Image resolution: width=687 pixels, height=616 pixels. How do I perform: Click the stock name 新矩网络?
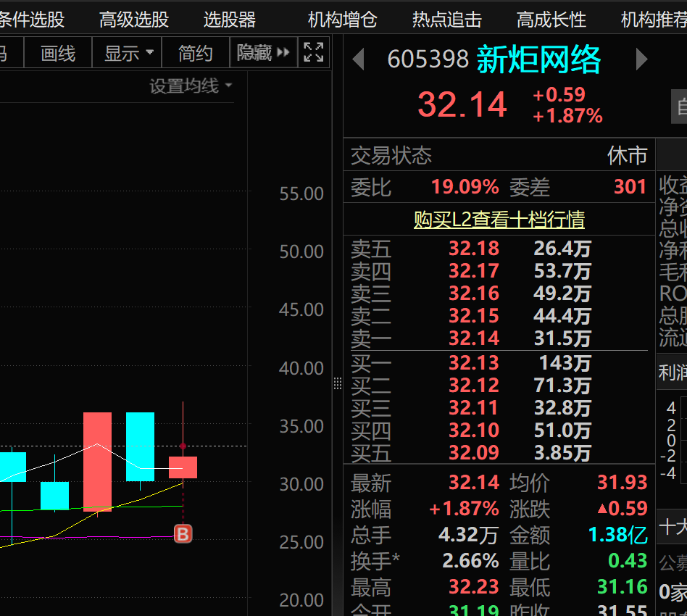(x=538, y=59)
